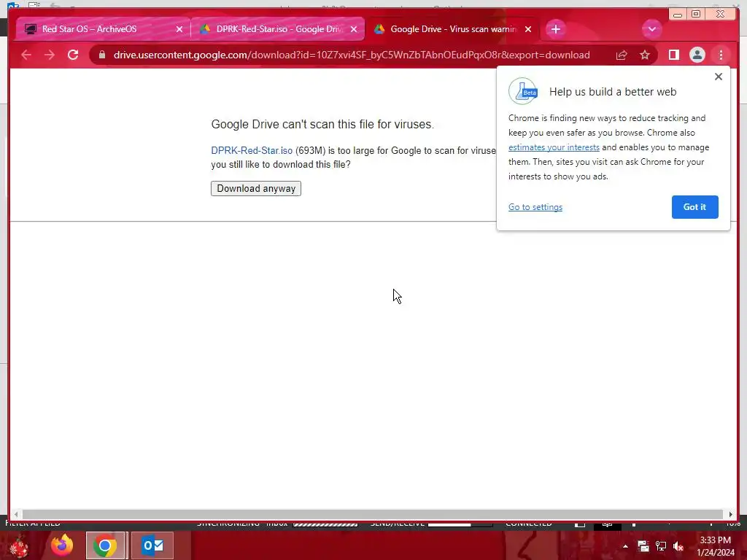Click the muted volume tray icon
The width and height of the screenshot is (747, 560).
(678, 546)
